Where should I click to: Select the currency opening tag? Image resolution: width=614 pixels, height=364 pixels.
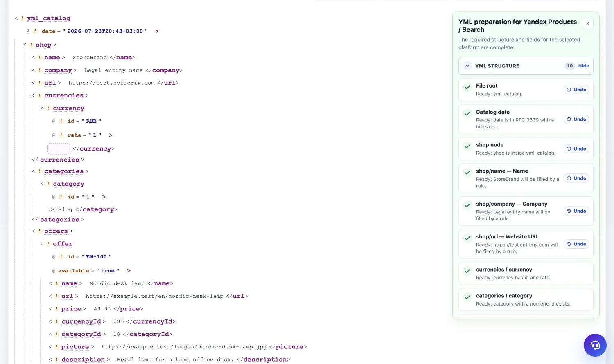tap(69, 108)
